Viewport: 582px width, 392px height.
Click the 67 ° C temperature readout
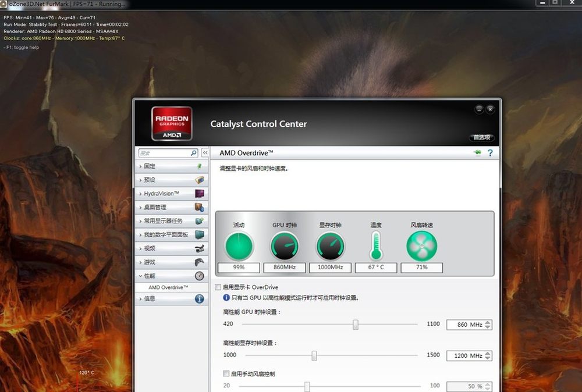pyautogui.click(x=376, y=268)
